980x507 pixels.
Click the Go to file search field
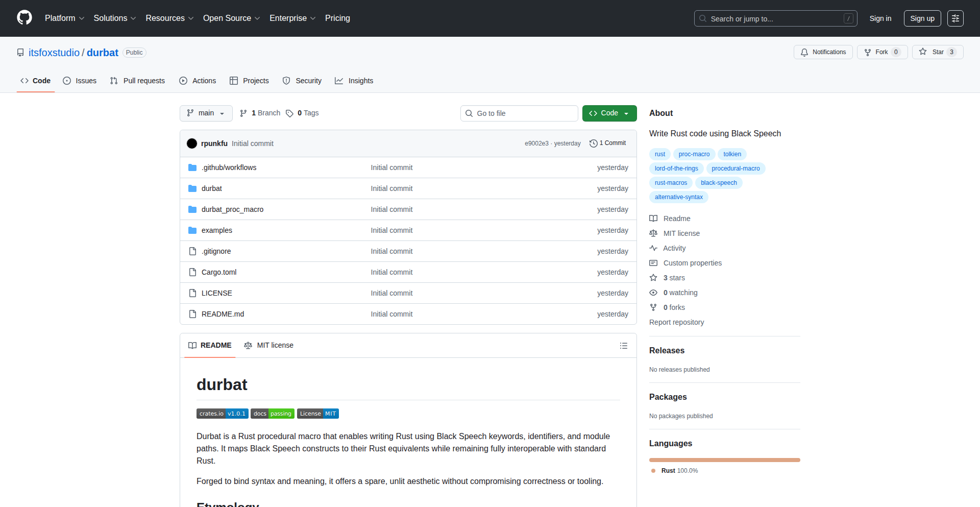pyautogui.click(x=519, y=113)
